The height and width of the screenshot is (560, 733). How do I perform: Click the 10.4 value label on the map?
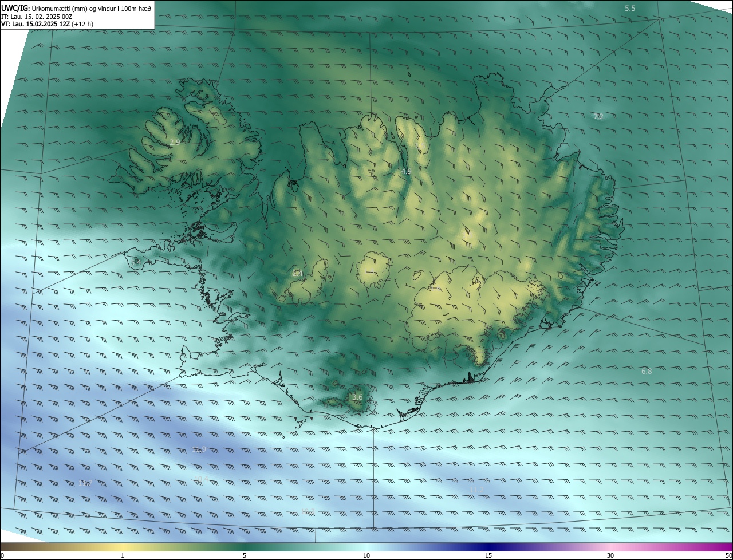pyautogui.click(x=201, y=479)
